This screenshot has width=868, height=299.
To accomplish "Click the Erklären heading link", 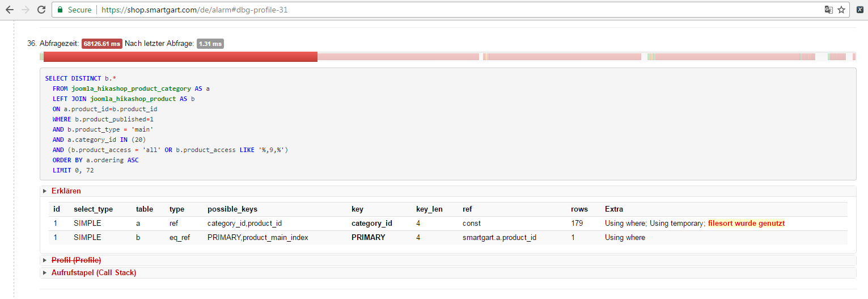I will (x=66, y=191).
